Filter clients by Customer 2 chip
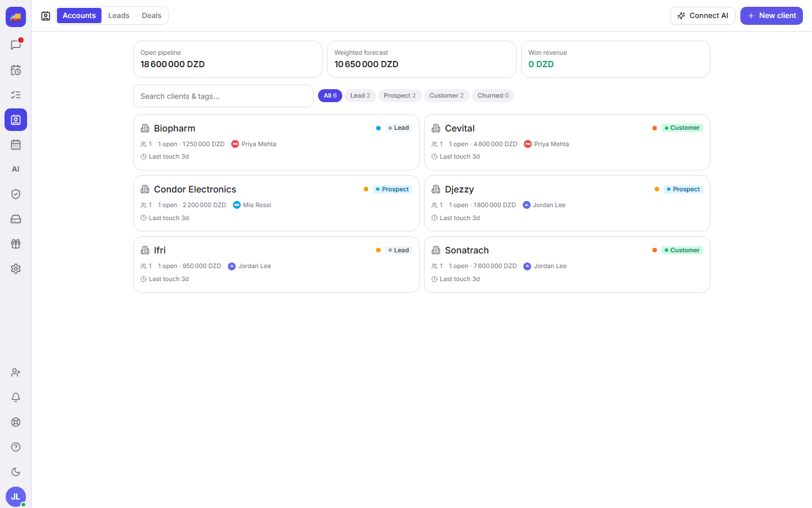 [447, 96]
